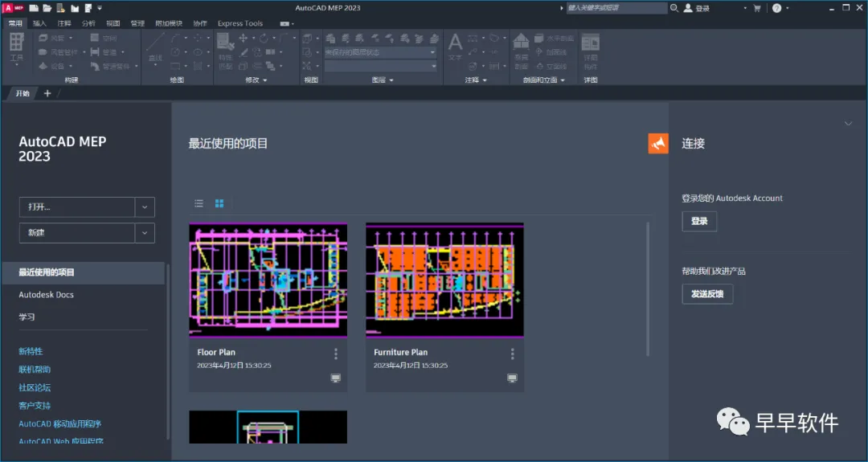Select the Move tool in 修改 panel

coord(243,38)
